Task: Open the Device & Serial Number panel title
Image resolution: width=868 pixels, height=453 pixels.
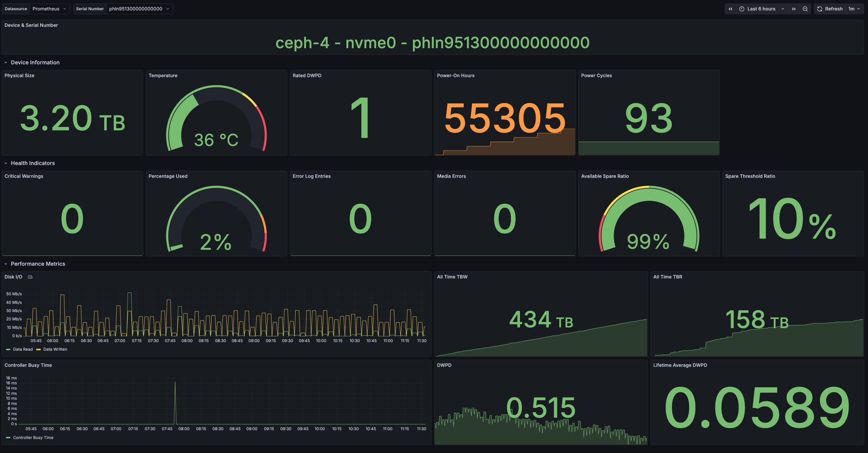Action: click(x=31, y=25)
